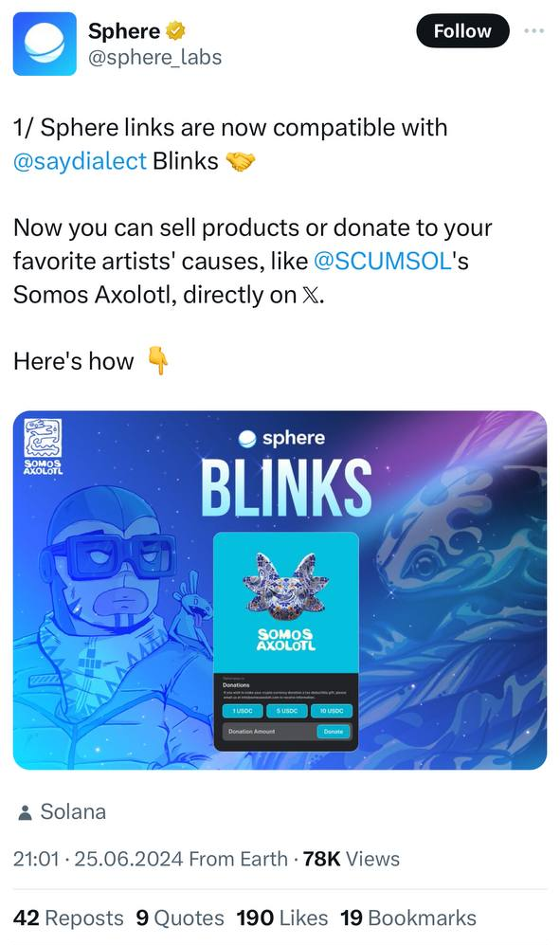The height and width of the screenshot is (945, 560).
Task: Open the Solana community label
Action: [73, 811]
